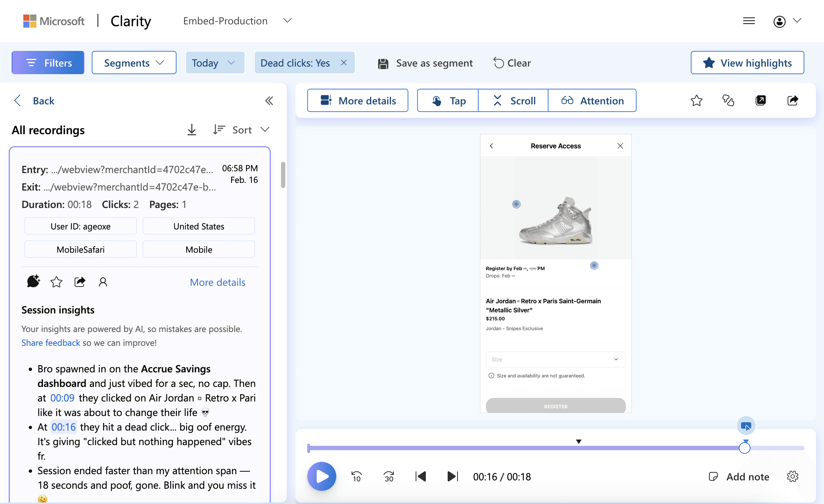The width and height of the screenshot is (824, 504).
Task: Skip back 10 seconds
Action: (356, 476)
